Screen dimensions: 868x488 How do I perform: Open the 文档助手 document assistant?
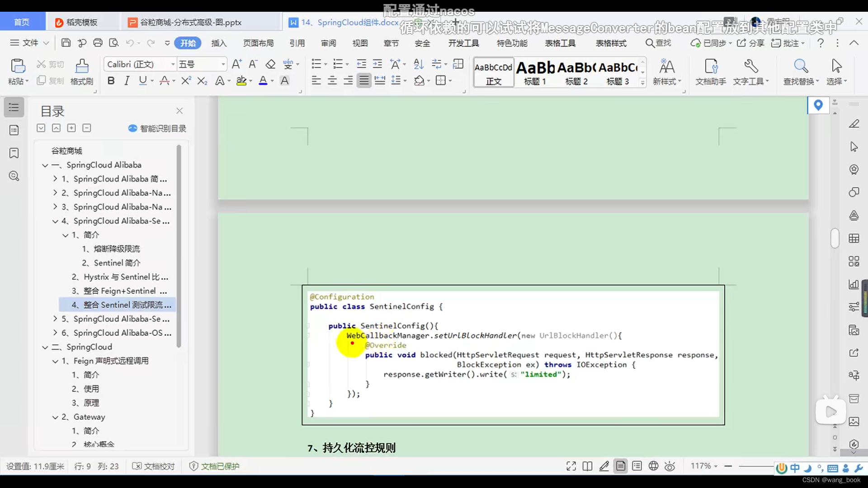[x=711, y=72]
